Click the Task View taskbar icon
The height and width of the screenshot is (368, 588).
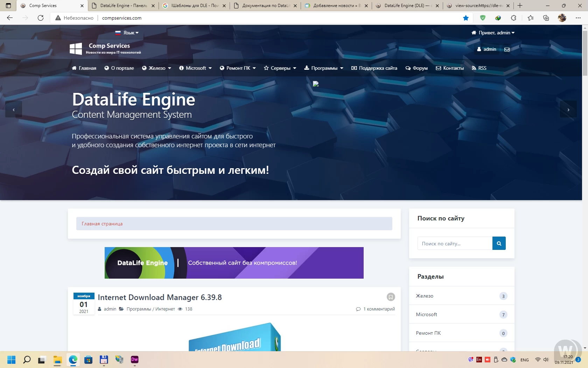coord(42,360)
